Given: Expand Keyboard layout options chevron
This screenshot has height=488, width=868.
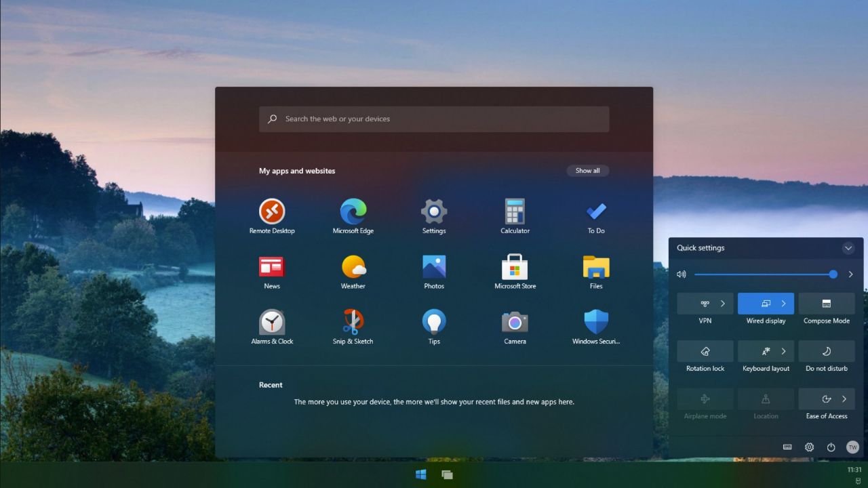Looking at the screenshot, I should point(784,351).
